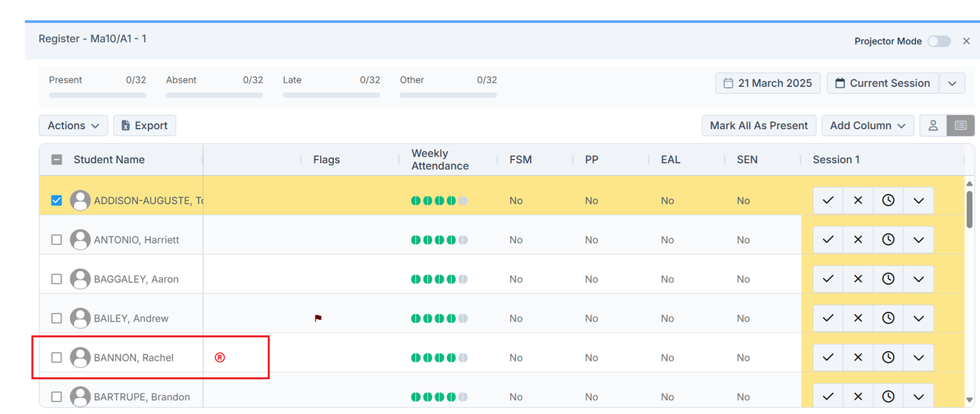Open the chevron next to Current Session
Image resolution: width=980 pixels, height=414 pixels.
(953, 84)
